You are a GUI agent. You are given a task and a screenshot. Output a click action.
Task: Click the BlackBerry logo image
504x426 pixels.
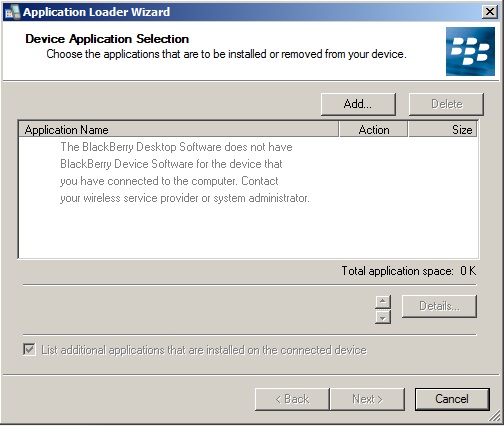click(470, 51)
